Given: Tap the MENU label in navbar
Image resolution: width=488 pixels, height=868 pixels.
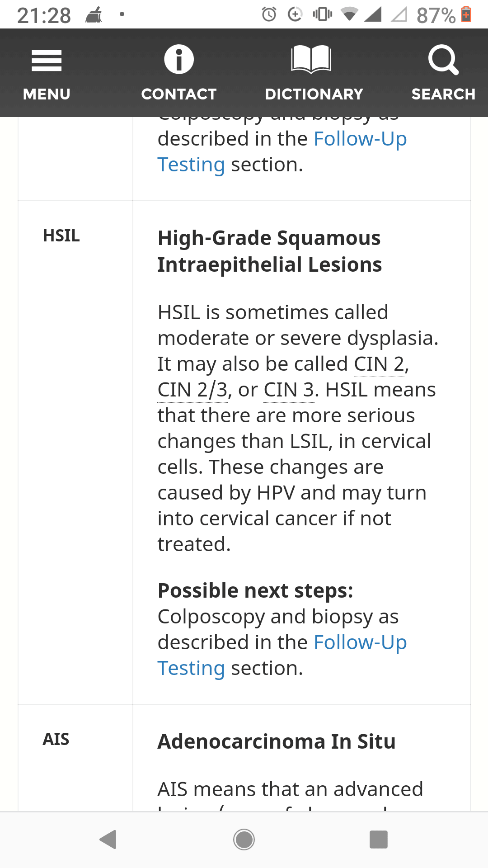Looking at the screenshot, I should [x=47, y=94].
